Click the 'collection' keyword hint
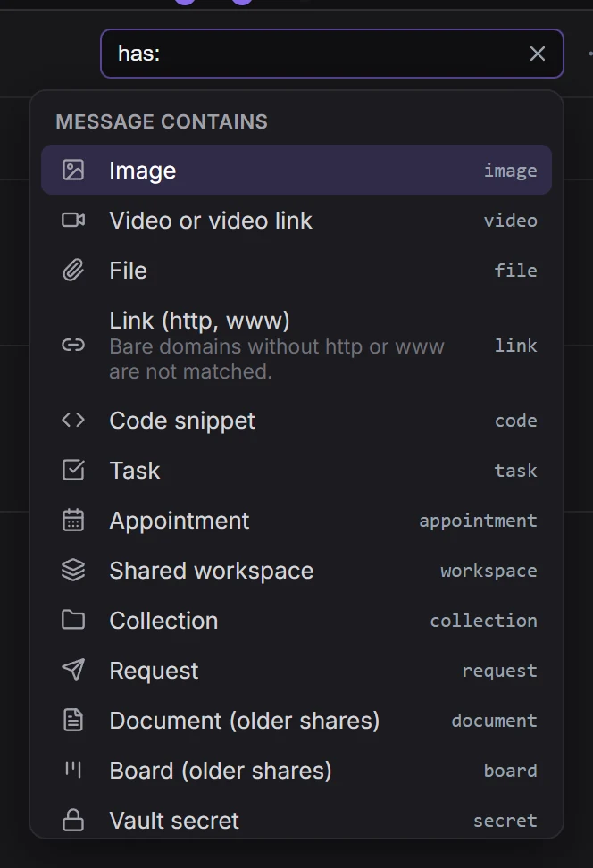The height and width of the screenshot is (868, 593). [483, 621]
